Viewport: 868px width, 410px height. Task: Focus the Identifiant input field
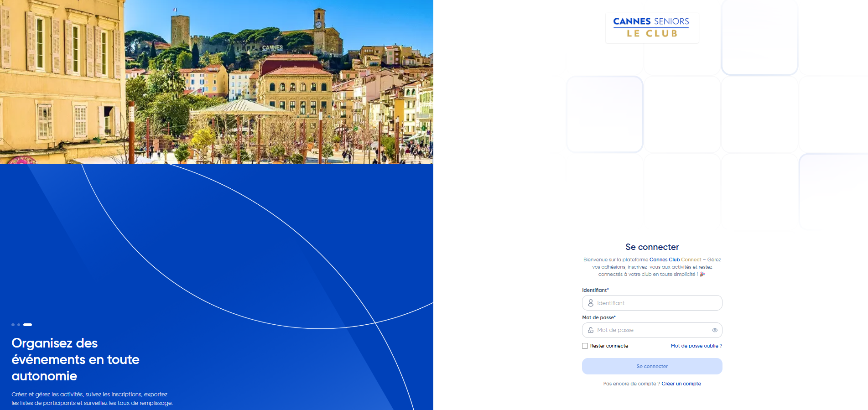point(652,303)
